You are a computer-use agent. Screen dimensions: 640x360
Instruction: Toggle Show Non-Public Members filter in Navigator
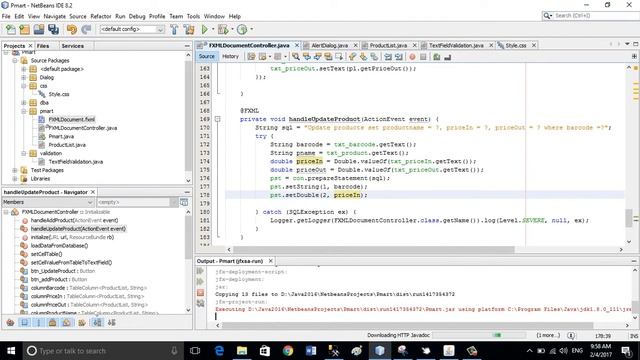coord(52,322)
